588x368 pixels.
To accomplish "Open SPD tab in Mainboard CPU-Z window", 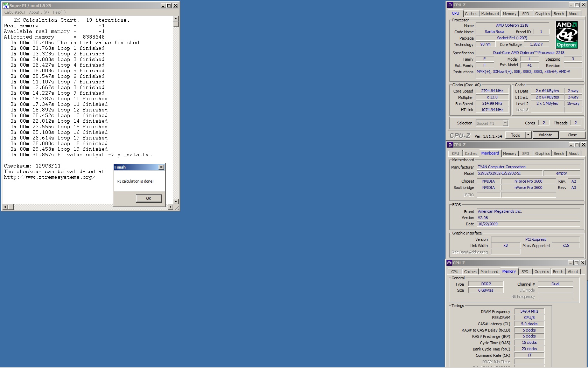I will [526, 154].
